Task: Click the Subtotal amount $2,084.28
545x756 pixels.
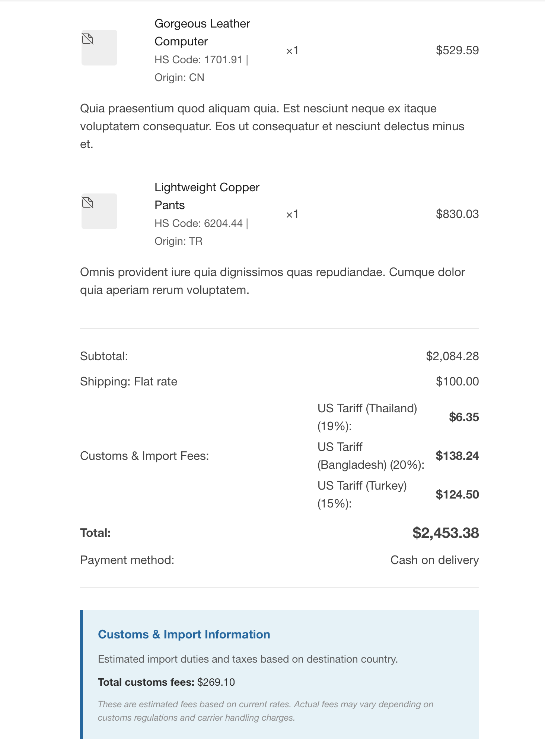Action: pyautogui.click(x=452, y=356)
